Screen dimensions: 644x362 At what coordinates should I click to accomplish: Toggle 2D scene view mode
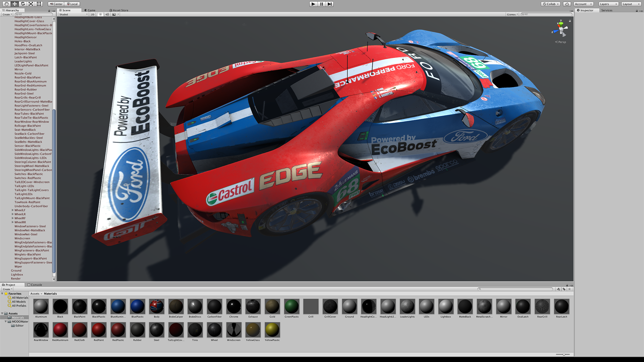pos(93,14)
